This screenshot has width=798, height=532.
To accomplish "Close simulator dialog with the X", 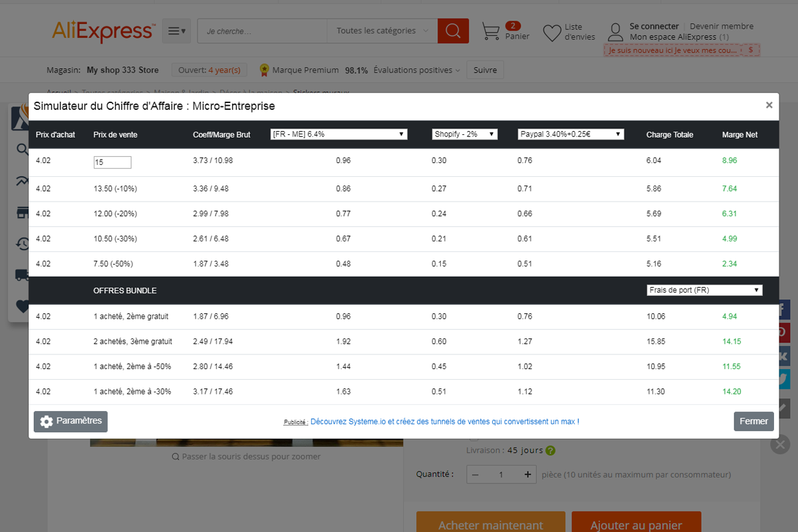I will point(769,105).
